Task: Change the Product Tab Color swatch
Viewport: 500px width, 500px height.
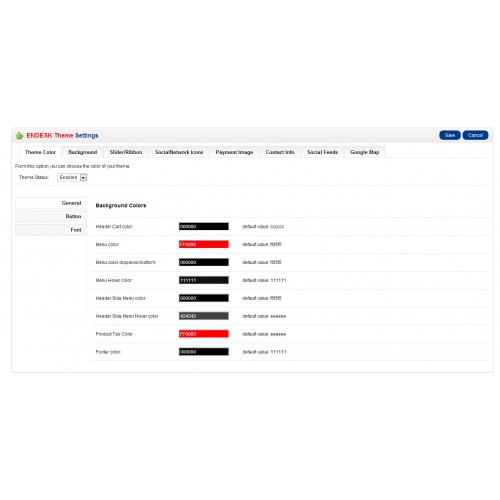Action: tap(204, 334)
